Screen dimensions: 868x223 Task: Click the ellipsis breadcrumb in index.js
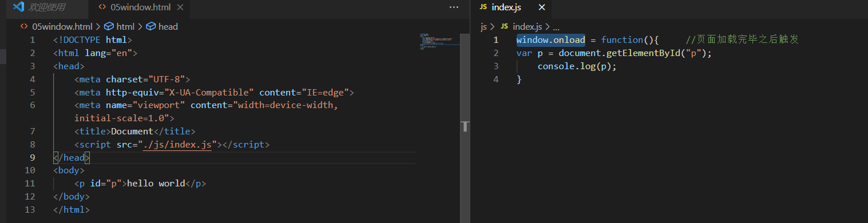556,26
